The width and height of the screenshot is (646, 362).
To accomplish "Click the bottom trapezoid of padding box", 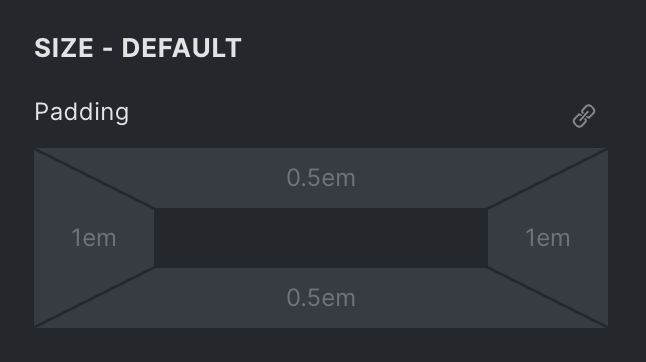I will pos(321,298).
